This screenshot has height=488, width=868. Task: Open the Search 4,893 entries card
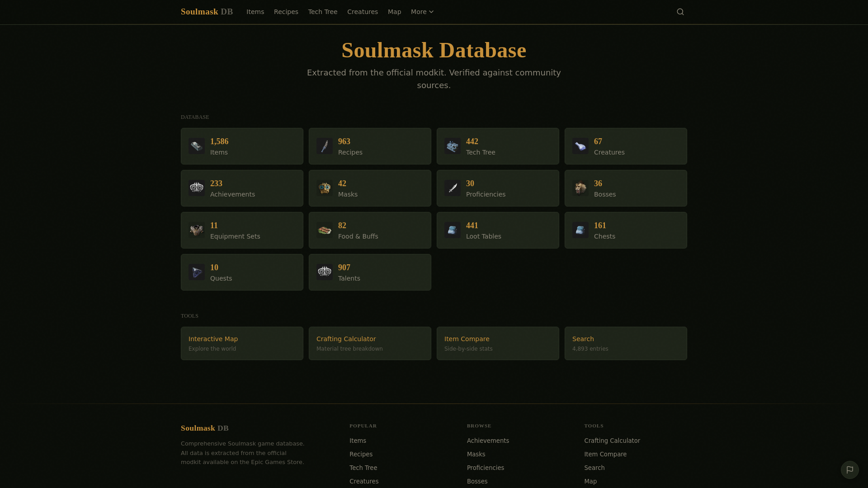click(x=626, y=343)
